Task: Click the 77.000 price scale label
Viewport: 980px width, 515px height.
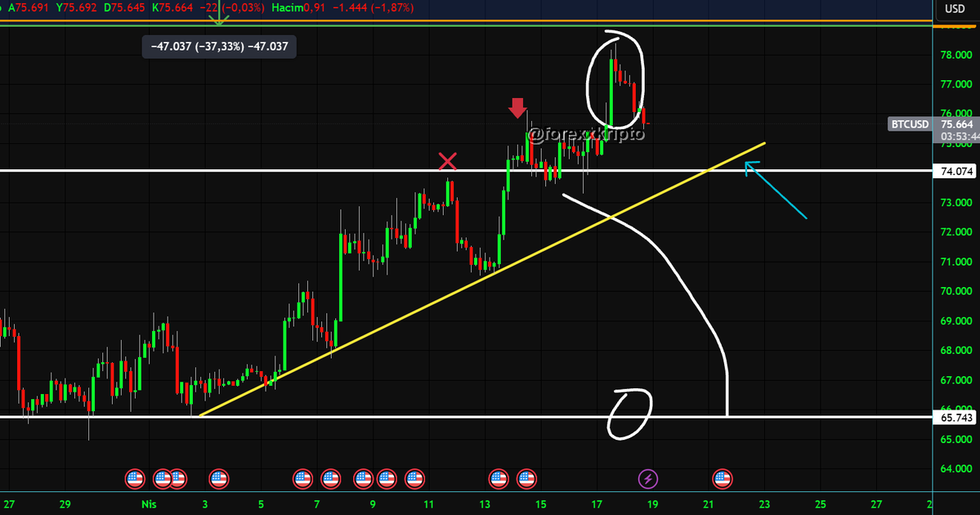Action: pyautogui.click(x=956, y=84)
